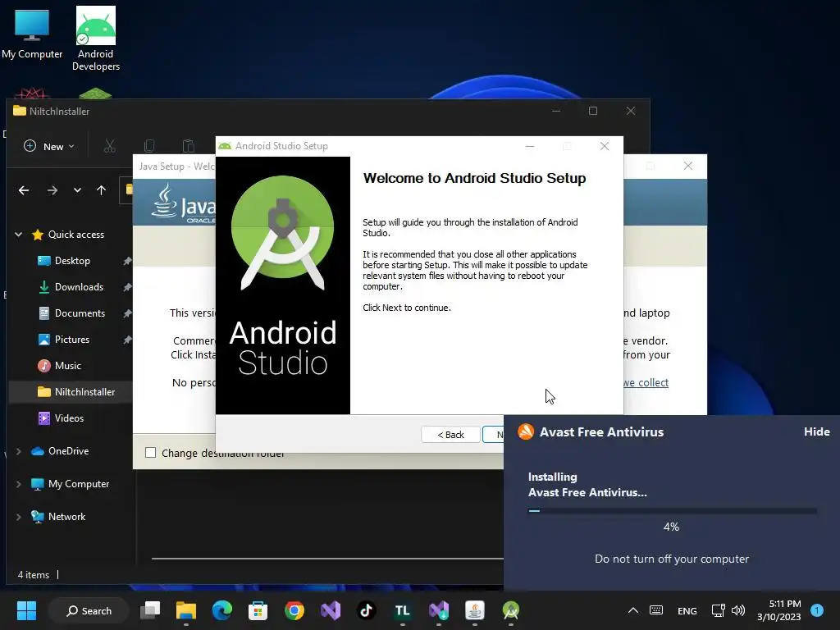Open the notification badge in the taskbar

tap(817, 610)
